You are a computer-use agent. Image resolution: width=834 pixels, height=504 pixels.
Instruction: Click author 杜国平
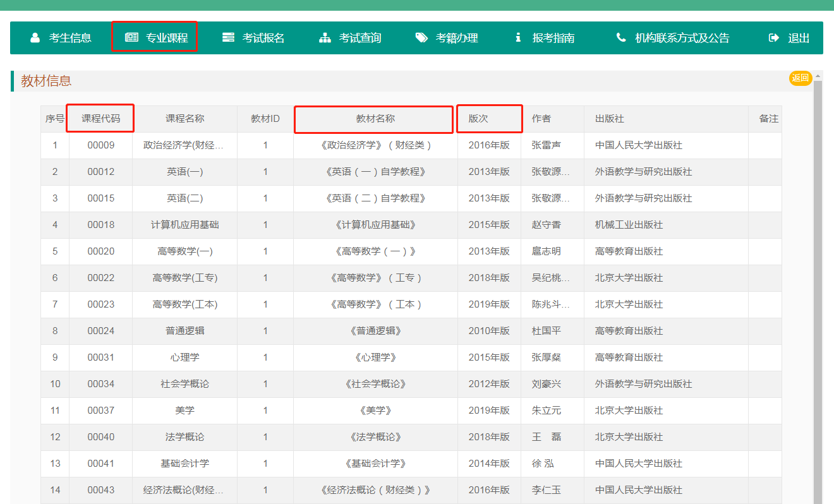point(547,331)
